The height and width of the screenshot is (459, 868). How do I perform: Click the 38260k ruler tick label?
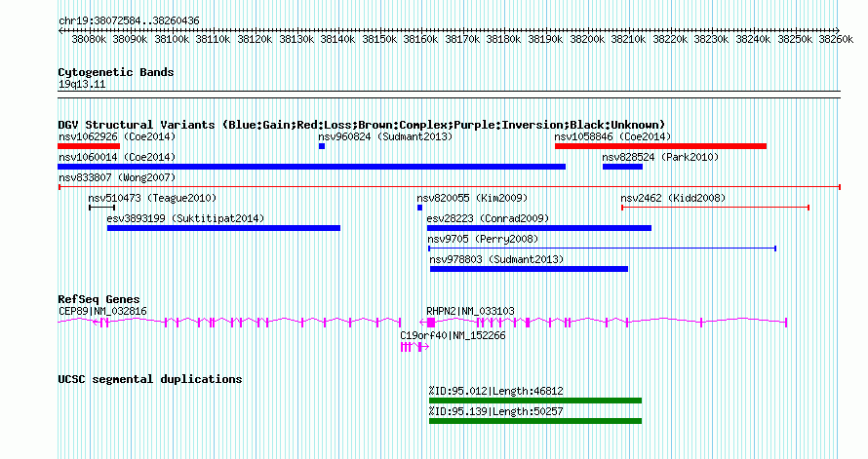click(836, 39)
